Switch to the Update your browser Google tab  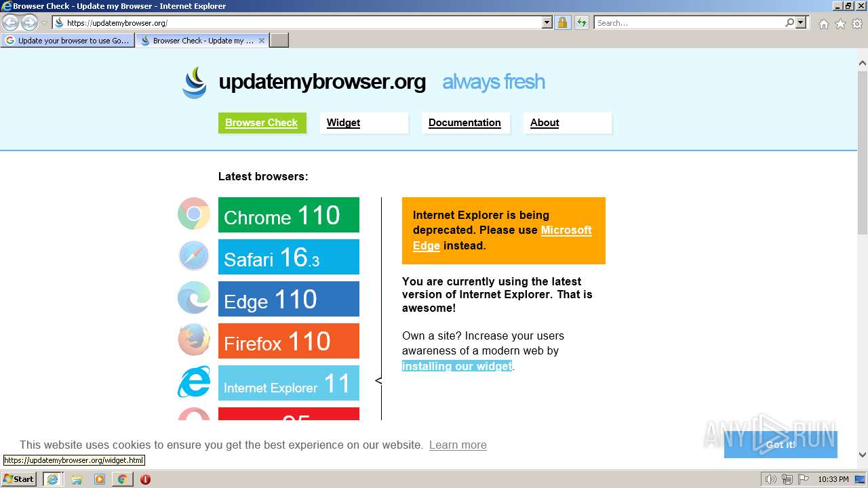click(68, 41)
